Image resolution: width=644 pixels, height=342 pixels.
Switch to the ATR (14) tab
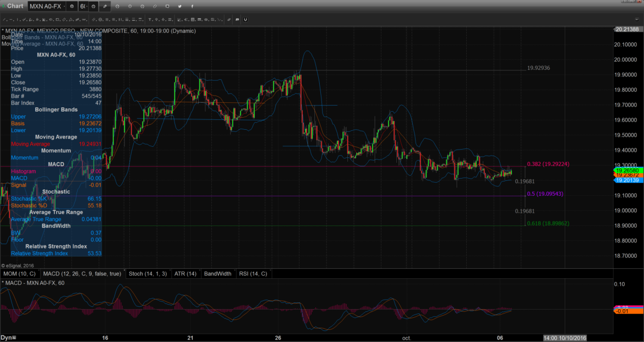click(185, 273)
